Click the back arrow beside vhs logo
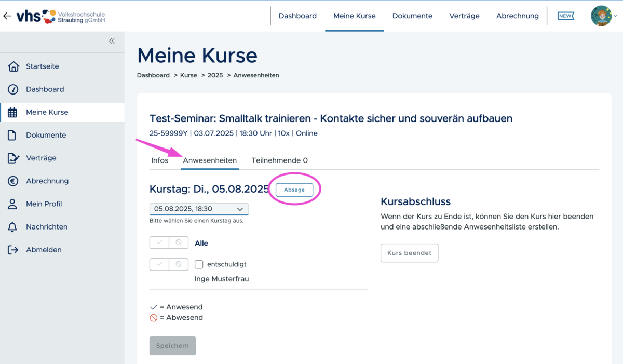623x364 pixels. 7,16
